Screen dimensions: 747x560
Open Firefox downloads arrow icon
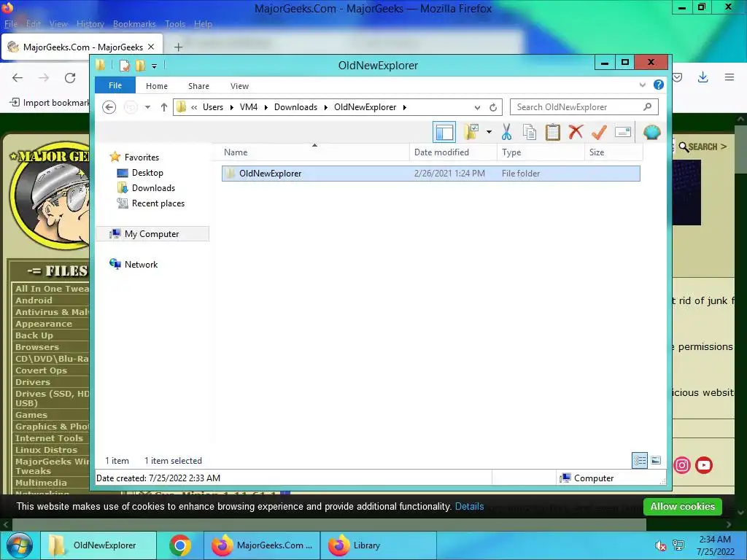(703, 77)
